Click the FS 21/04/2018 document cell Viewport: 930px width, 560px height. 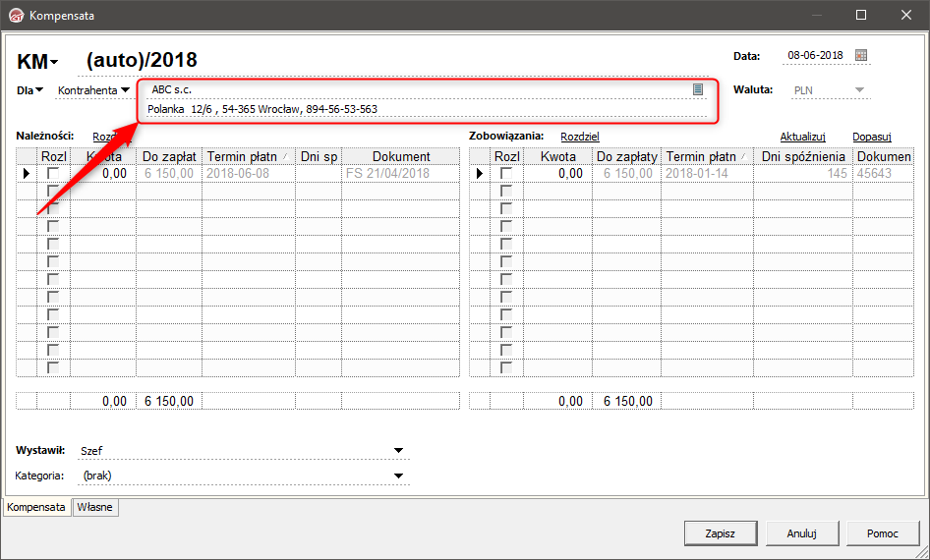pyautogui.click(x=401, y=174)
